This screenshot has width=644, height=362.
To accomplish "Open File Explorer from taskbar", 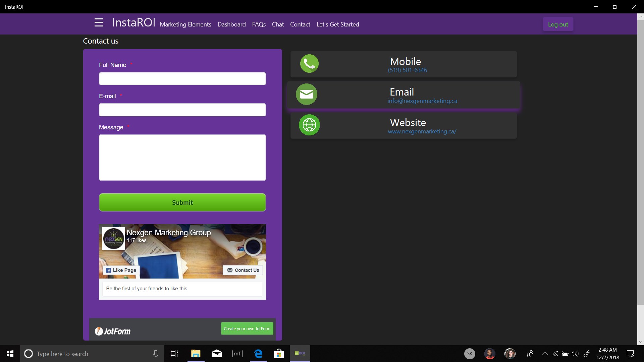I will pyautogui.click(x=196, y=354).
